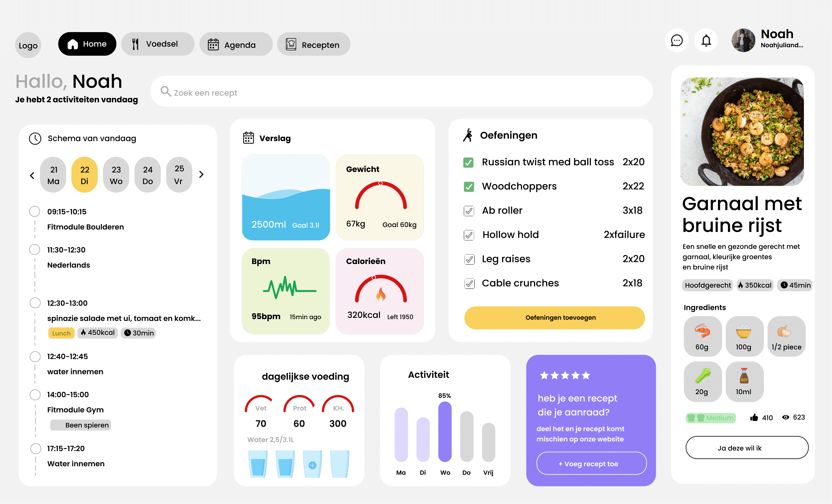
Task: Click the shrimp ingredient icon
Action: pyautogui.click(x=702, y=331)
